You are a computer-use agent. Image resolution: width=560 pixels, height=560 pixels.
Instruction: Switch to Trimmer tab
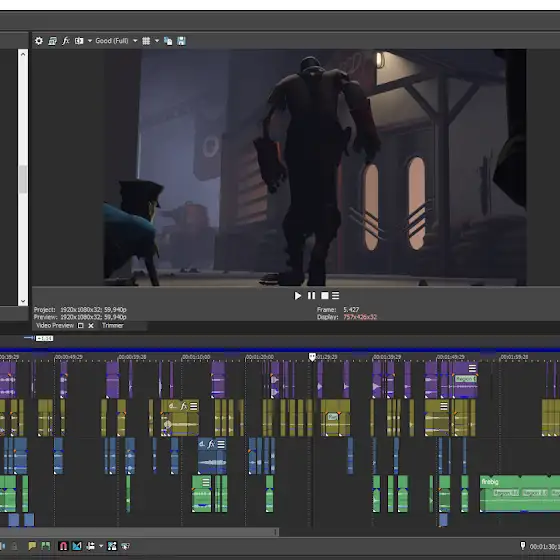point(113,325)
